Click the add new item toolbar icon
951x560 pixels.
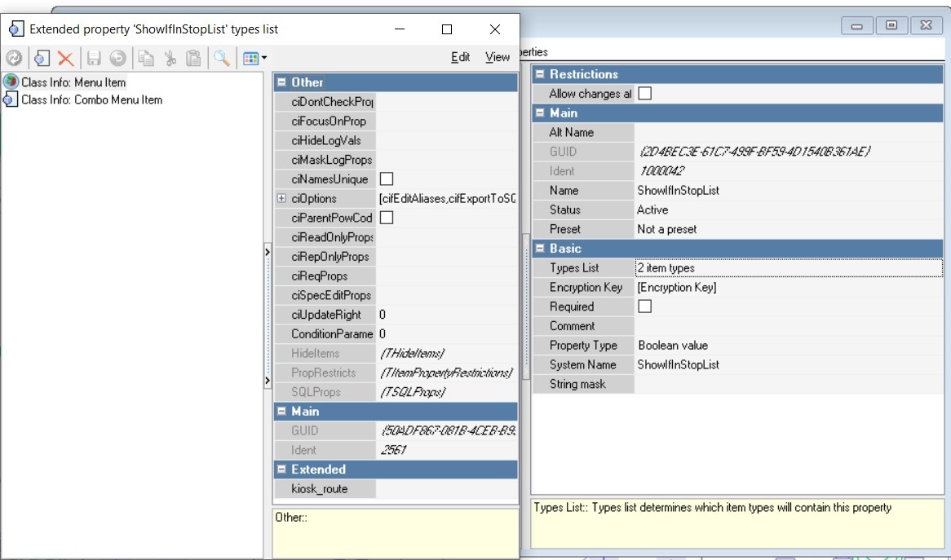[42, 58]
